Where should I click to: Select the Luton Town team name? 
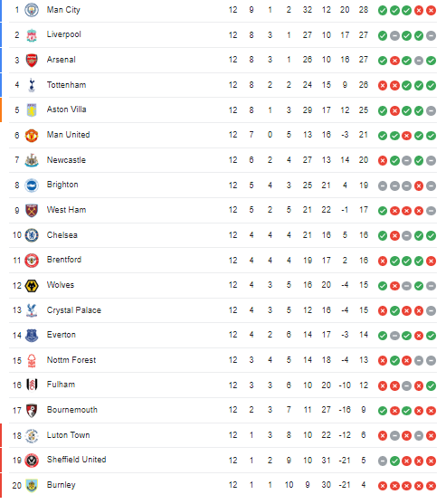[68, 435]
